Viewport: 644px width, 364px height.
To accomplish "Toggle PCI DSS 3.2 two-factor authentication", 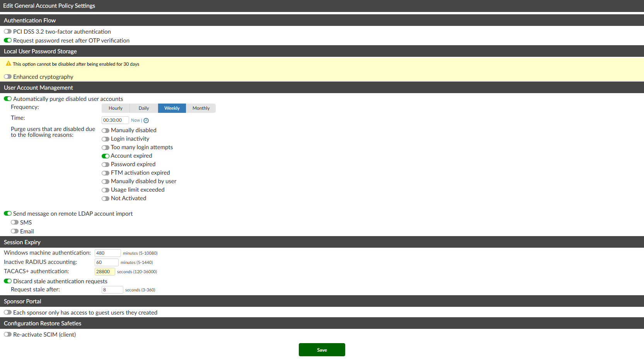I will (8, 32).
